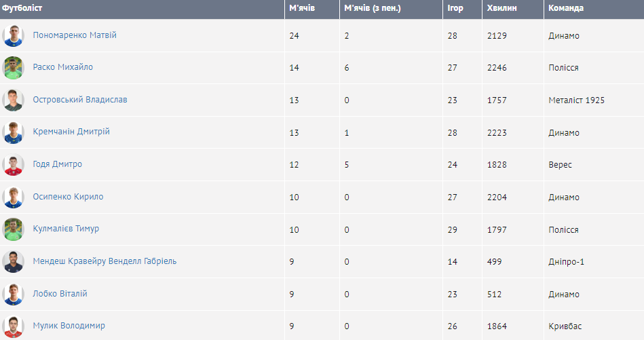This screenshot has height=340, width=644.
Task: Click Пономаренко Матвій's avatar photo
Action: pyautogui.click(x=14, y=35)
